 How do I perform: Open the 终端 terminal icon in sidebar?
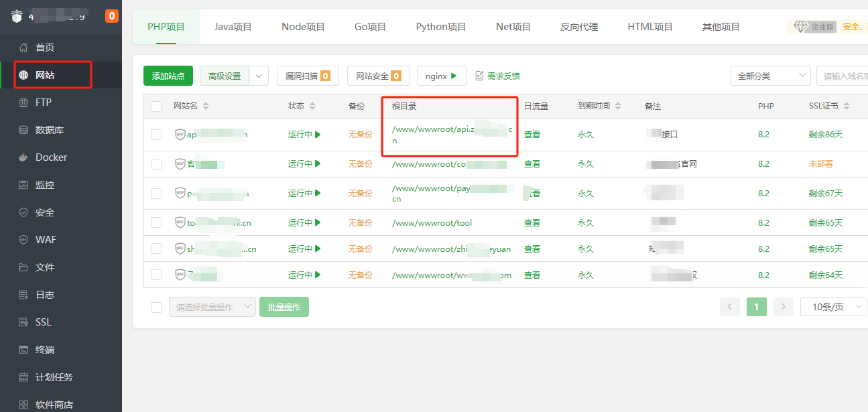click(x=23, y=350)
